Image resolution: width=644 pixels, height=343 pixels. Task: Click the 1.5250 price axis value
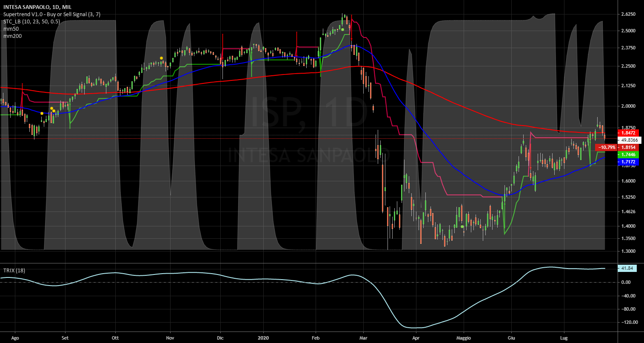pyautogui.click(x=629, y=197)
